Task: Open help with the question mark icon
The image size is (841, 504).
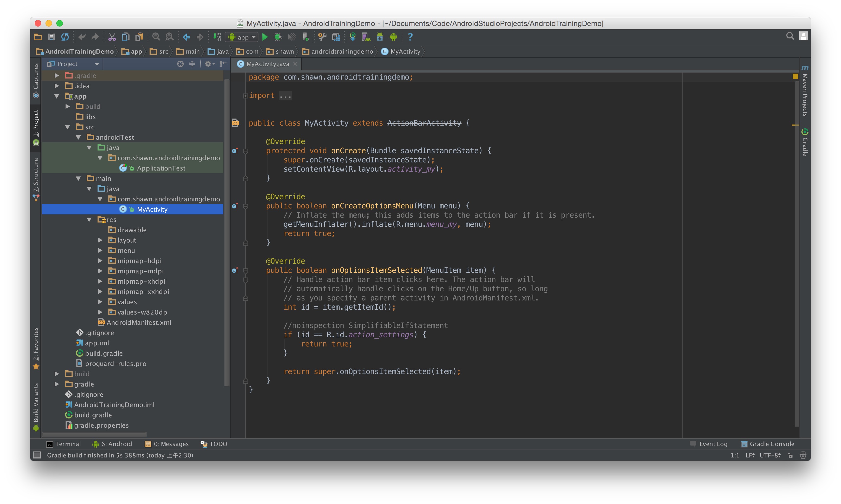Action: 410,37
